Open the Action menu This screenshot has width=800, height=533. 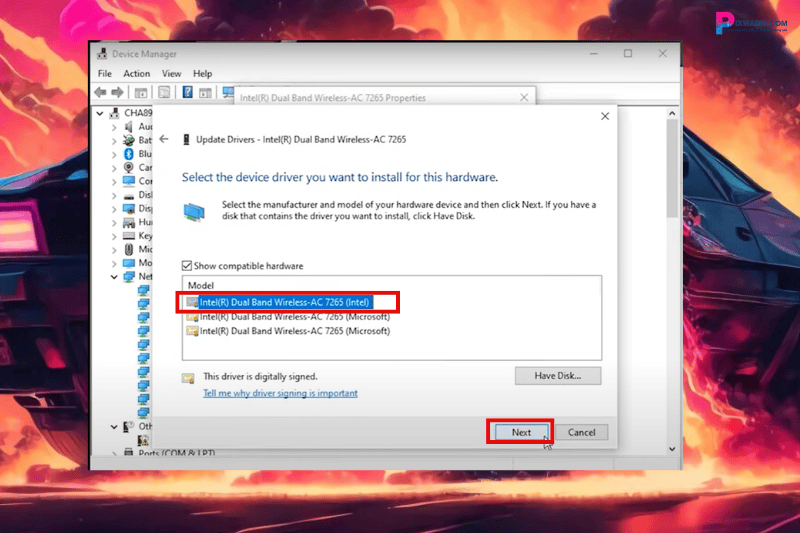pyautogui.click(x=137, y=74)
